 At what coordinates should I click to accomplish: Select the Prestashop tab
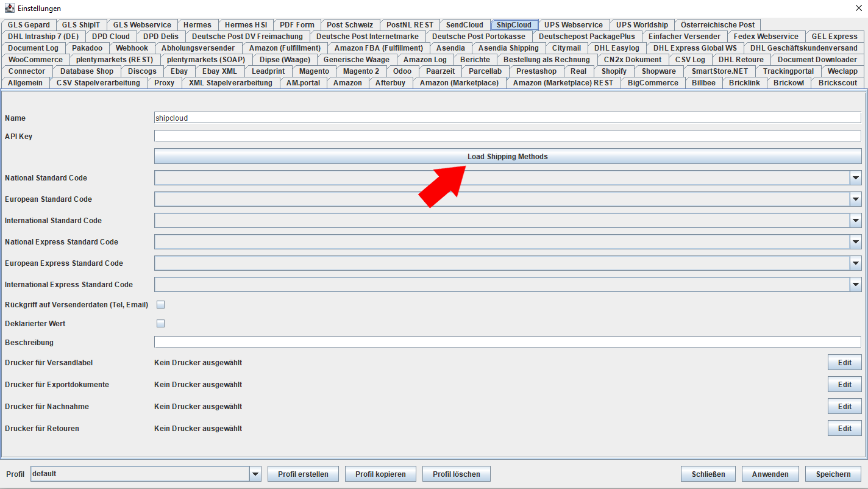536,71
